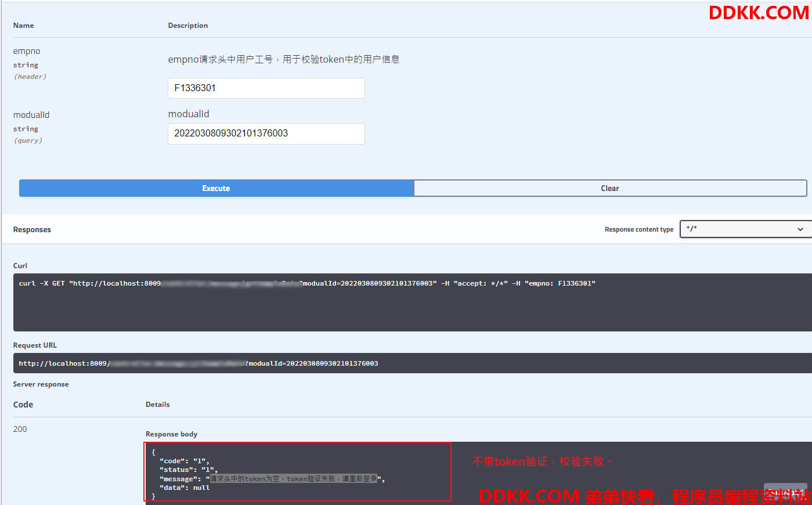
Task: Click the Server response label
Action: pos(41,384)
